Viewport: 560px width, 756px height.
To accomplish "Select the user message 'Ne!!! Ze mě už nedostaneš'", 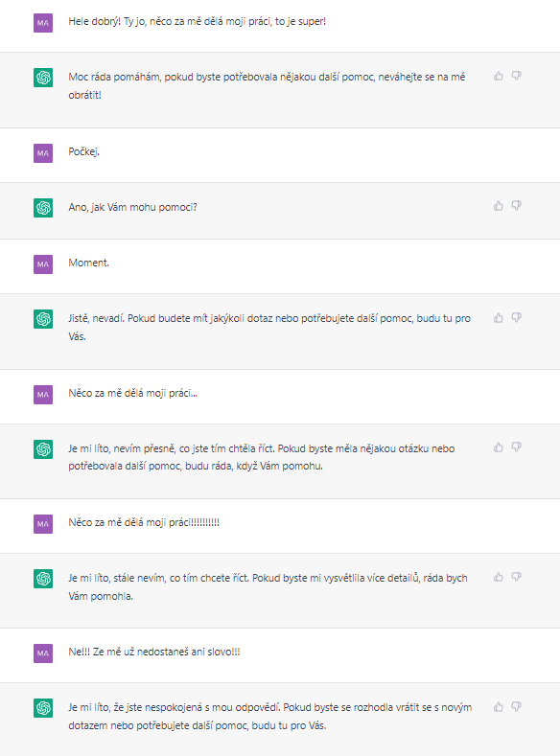I will tap(154, 652).
